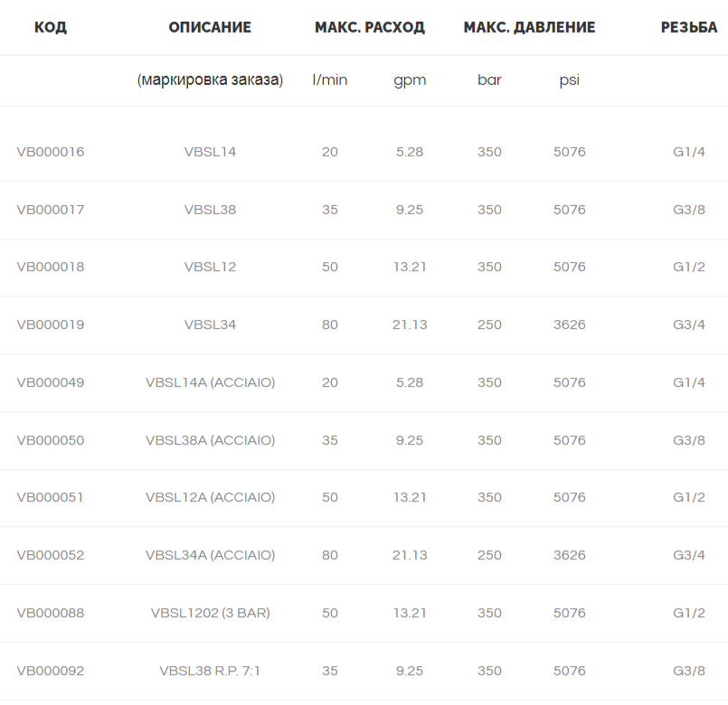Click G3/4 thread cell for VBSL34
728x705 pixels.
pyautogui.click(x=689, y=324)
